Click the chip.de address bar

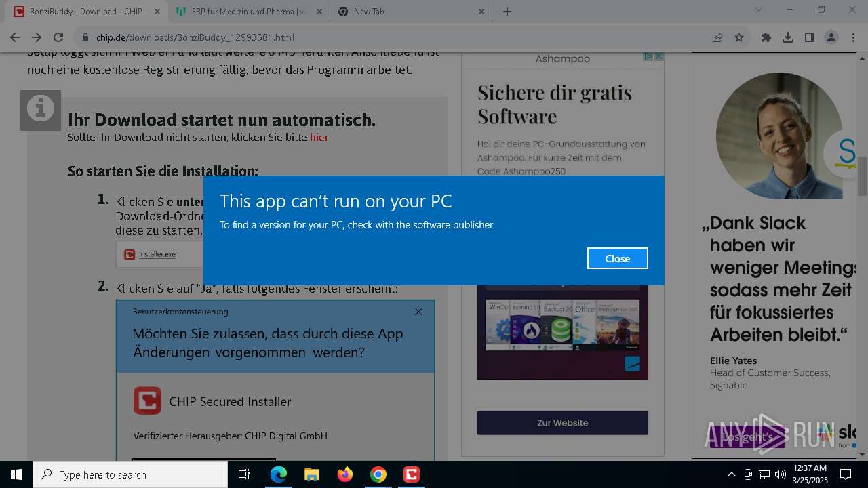click(x=393, y=37)
